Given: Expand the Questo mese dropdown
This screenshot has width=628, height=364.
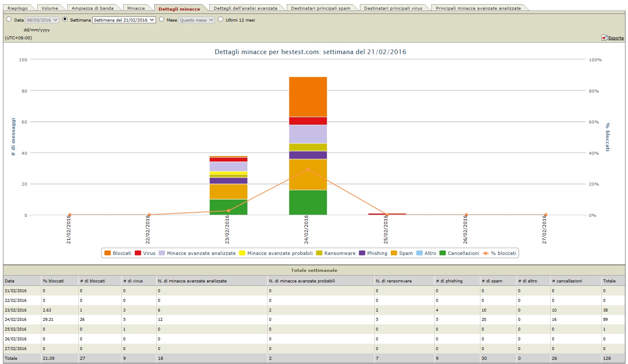Looking at the screenshot, I should tap(196, 20).
